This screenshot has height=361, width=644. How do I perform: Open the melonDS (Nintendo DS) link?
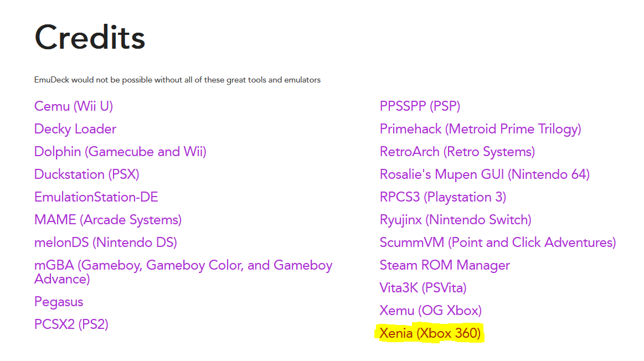click(106, 243)
